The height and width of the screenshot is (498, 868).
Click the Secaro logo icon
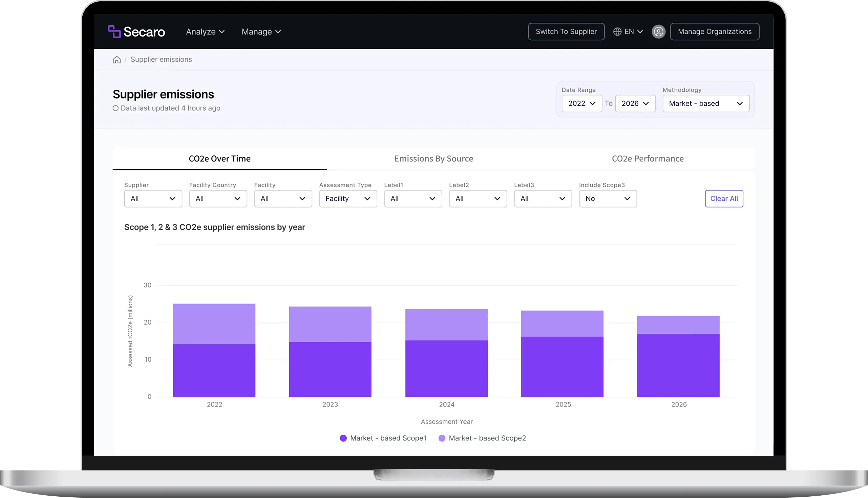coord(114,31)
